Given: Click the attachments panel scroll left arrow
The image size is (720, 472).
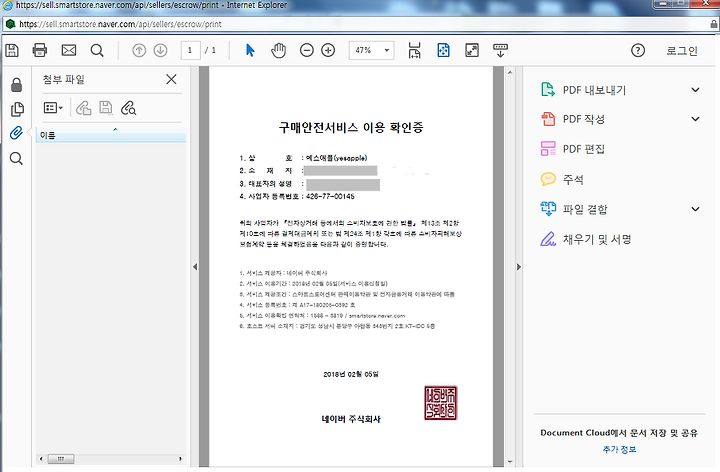Looking at the screenshot, I should (41, 459).
